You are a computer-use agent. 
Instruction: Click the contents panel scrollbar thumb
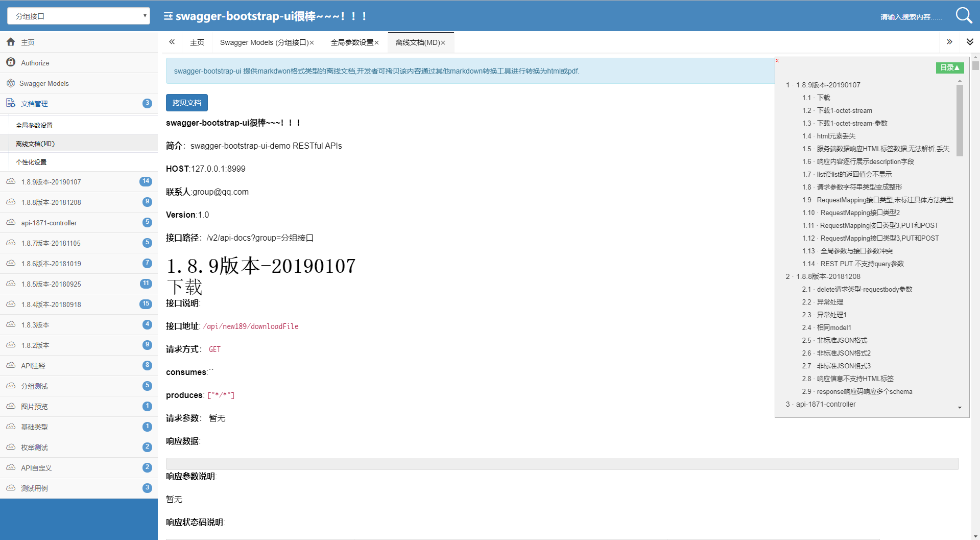coord(960,120)
